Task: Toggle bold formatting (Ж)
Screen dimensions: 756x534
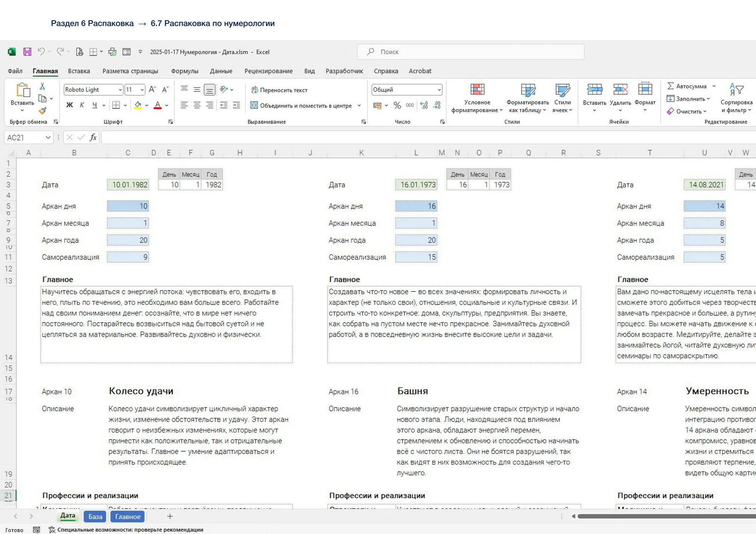Action: pos(70,105)
